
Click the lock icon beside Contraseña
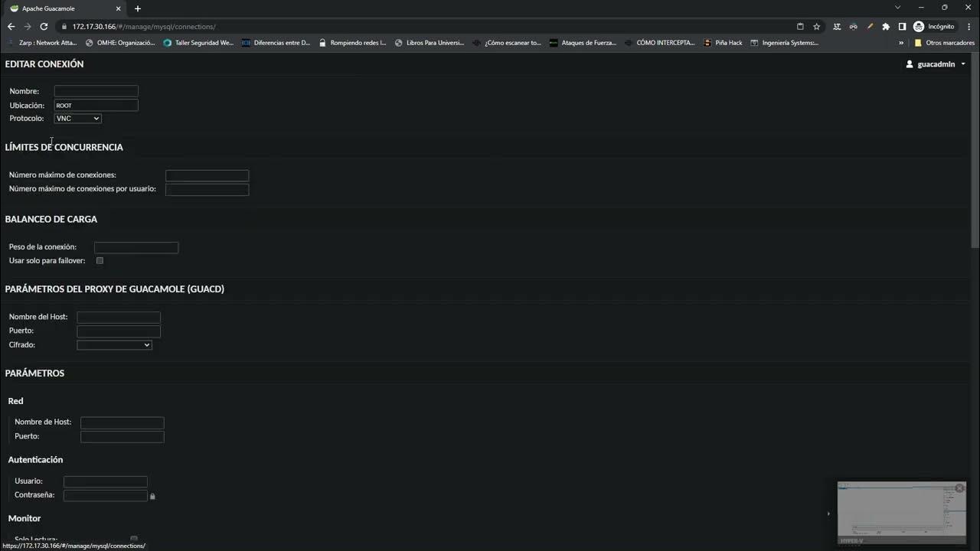pyautogui.click(x=152, y=497)
